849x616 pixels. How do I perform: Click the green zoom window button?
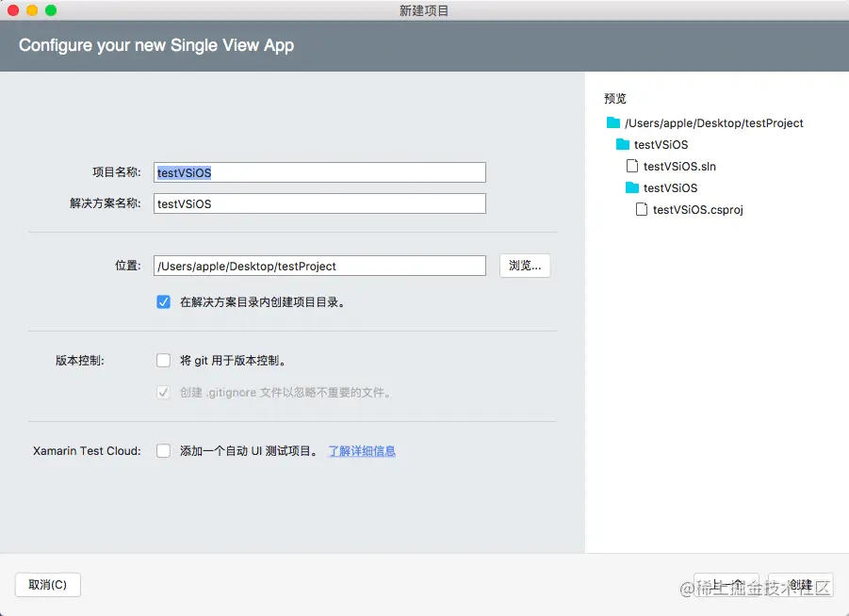pos(51,10)
